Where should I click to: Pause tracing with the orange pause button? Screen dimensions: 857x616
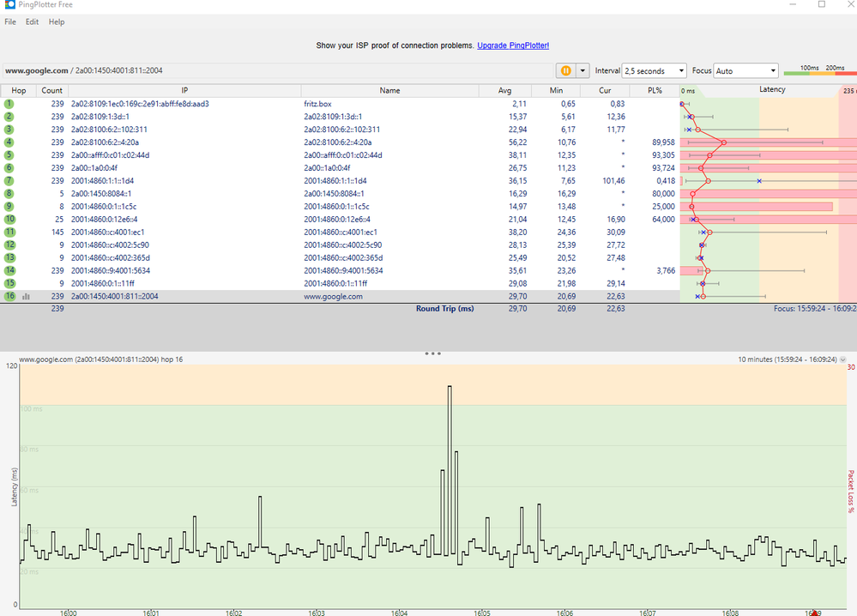click(x=565, y=70)
